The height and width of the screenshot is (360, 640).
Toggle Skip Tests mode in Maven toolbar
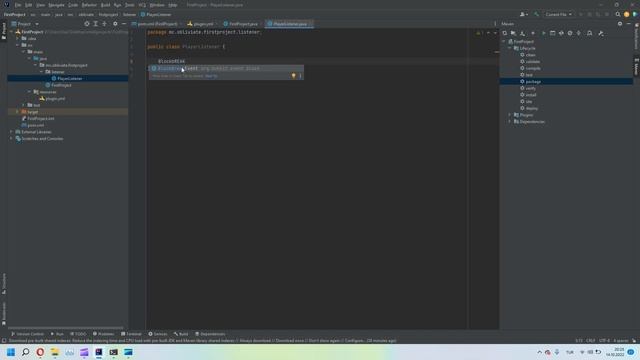[x=570, y=33]
